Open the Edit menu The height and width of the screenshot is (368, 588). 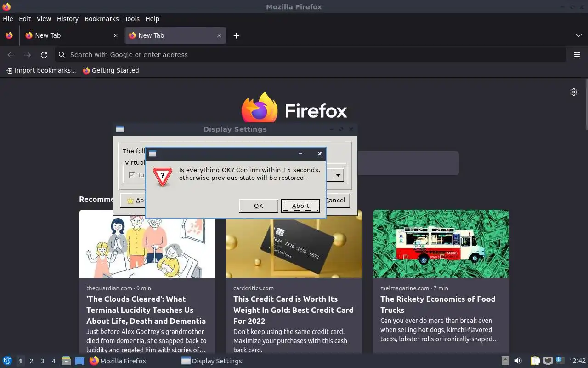tap(25, 19)
